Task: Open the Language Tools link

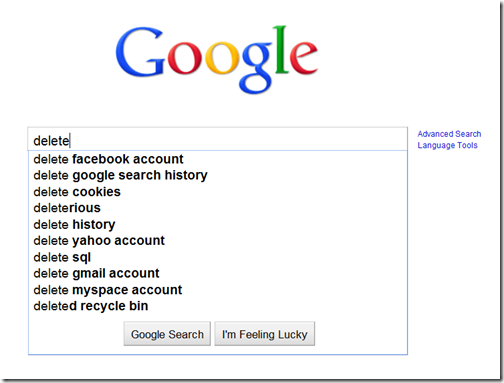Action: pyautogui.click(x=447, y=145)
